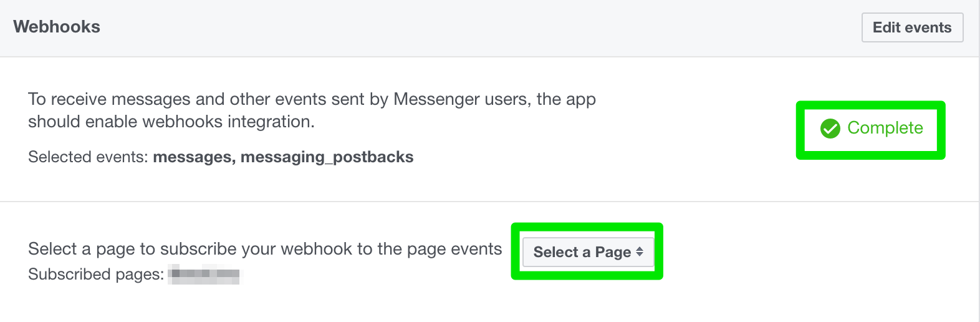Image resolution: width=980 pixels, height=322 pixels.
Task: Click 'should enable webhooks integration' line
Action: pos(171,122)
